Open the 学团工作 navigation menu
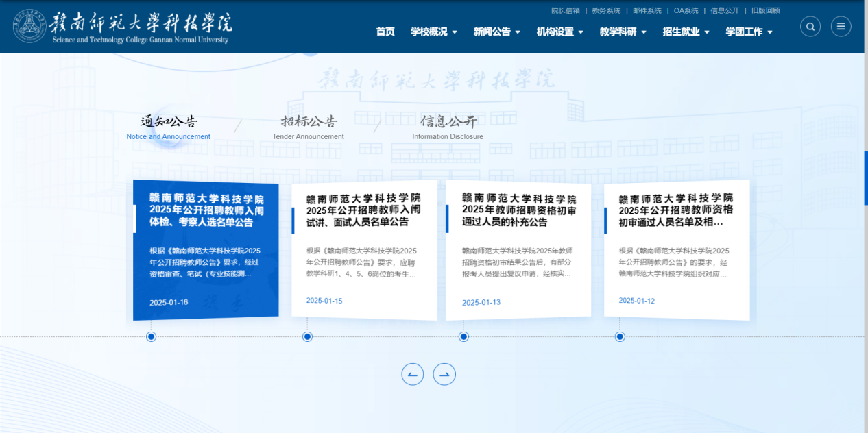The width and height of the screenshot is (868, 433). (x=745, y=32)
